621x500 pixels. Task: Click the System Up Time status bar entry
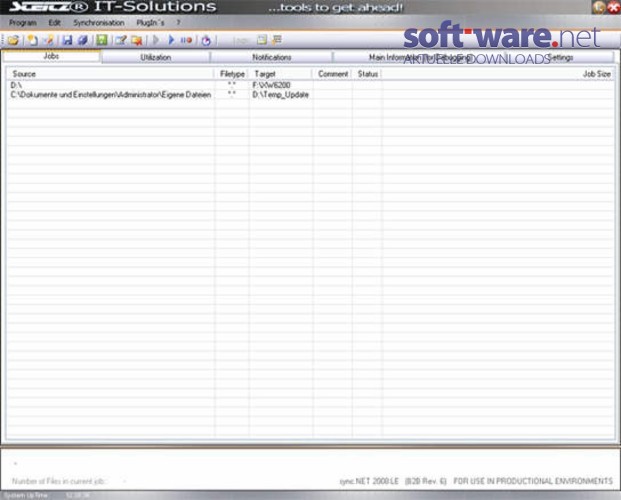26,495
